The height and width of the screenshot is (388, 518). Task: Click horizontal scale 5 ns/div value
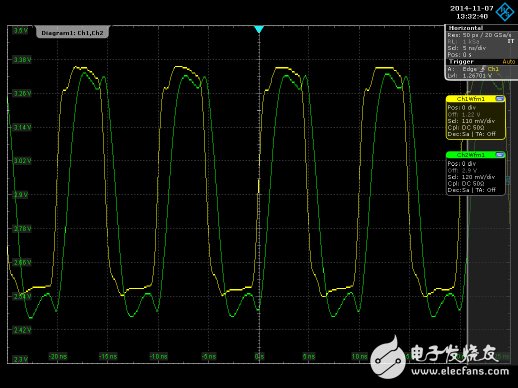[x=474, y=48]
